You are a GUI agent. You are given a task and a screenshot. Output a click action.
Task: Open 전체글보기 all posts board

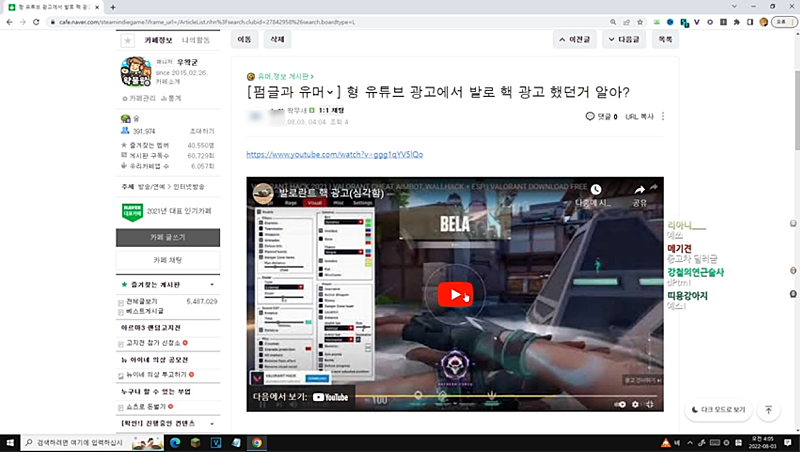click(142, 301)
